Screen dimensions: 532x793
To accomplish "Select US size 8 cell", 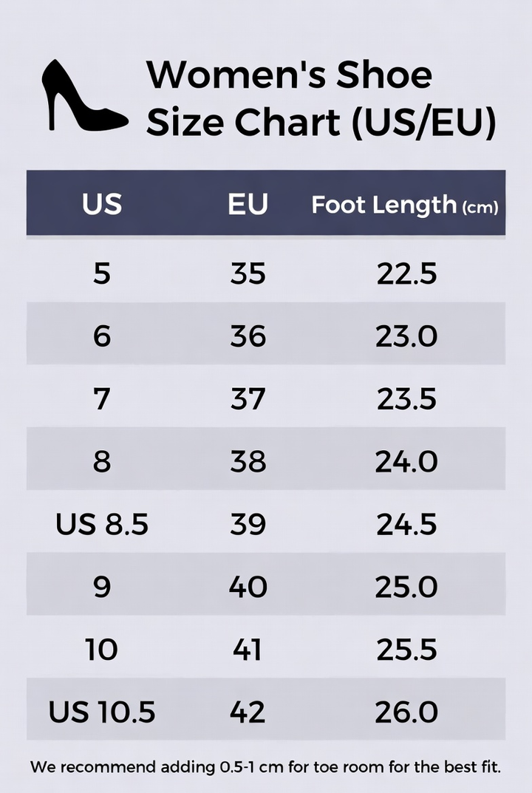I will (102, 461).
